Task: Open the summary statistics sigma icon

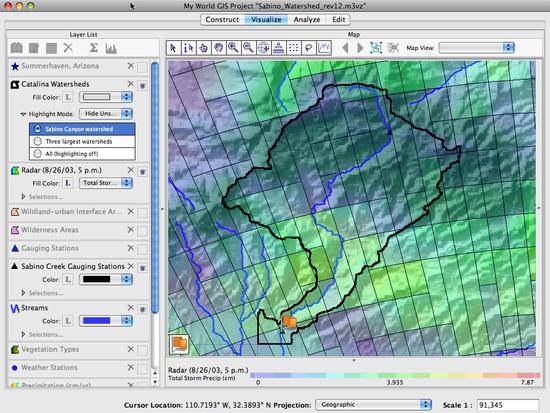Action: pos(93,48)
